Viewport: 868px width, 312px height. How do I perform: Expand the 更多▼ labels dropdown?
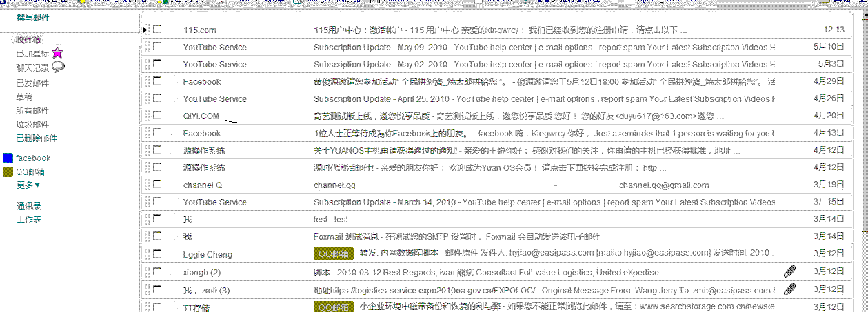coord(29,185)
